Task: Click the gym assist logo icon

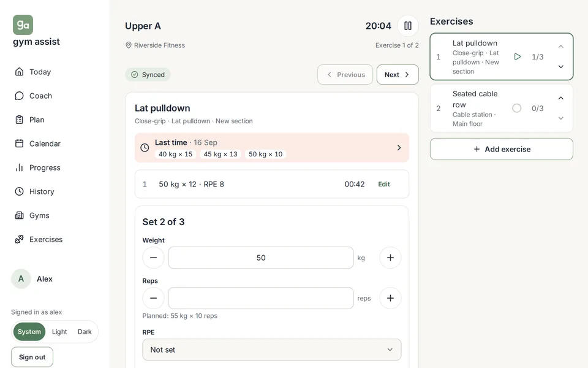Action: coord(23,25)
